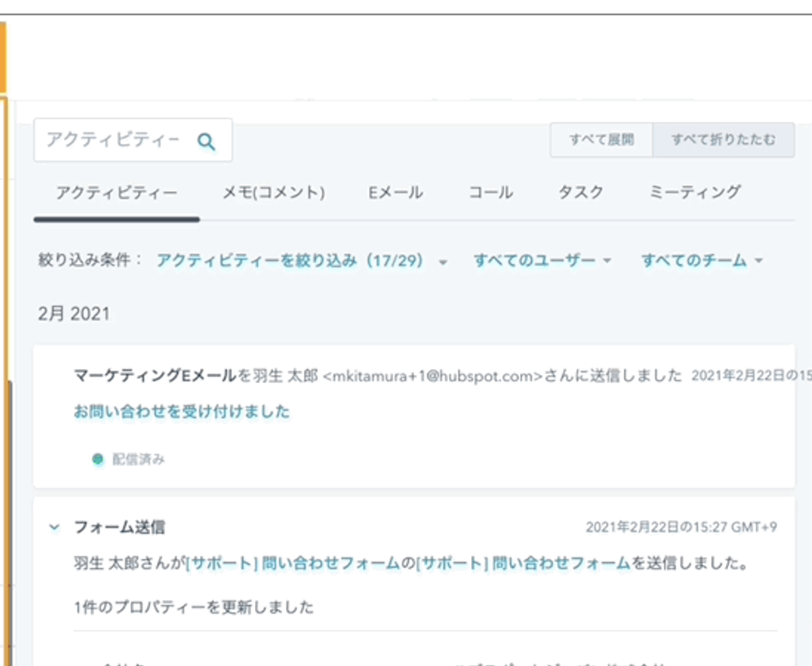
Task: Open the すべてのチーム dropdown
Action: pos(701,260)
